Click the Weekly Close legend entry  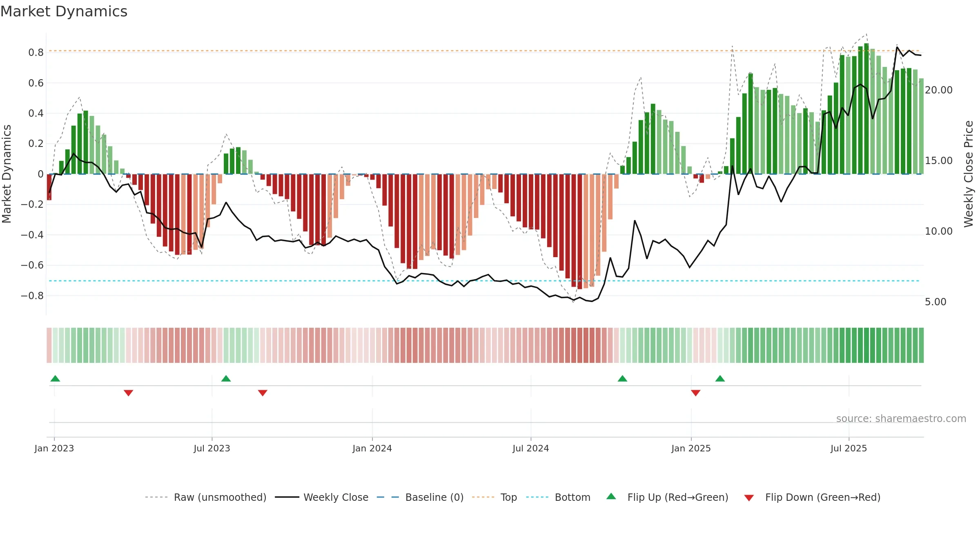(x=321, y=497)
